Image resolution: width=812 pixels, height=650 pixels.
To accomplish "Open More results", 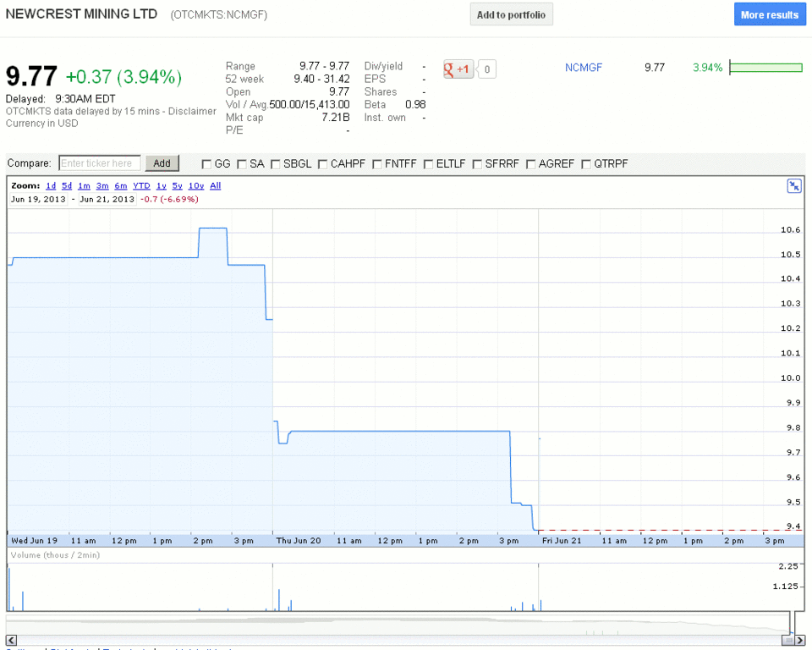I will pyautogui.click(x=769, y=14).
